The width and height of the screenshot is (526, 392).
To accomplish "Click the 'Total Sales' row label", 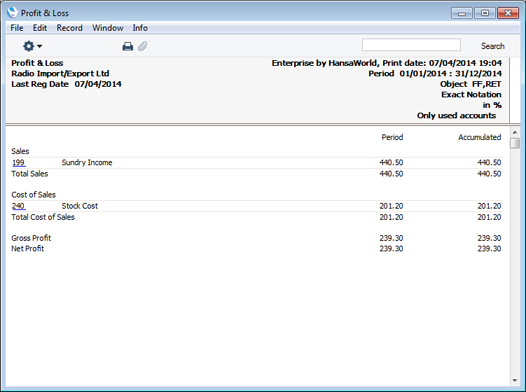I will (30, 174).
